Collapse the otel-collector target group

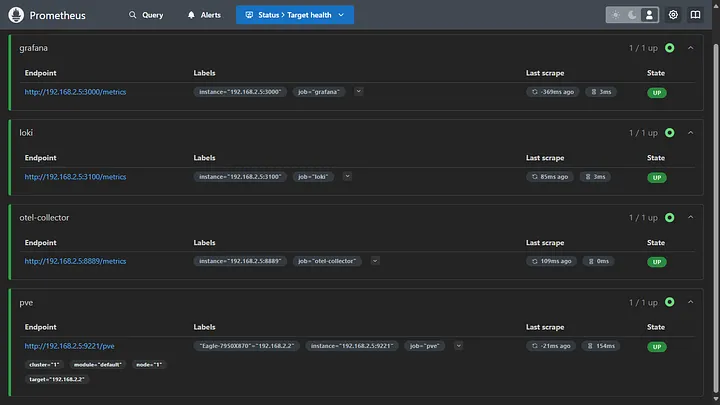pos(691,217)
